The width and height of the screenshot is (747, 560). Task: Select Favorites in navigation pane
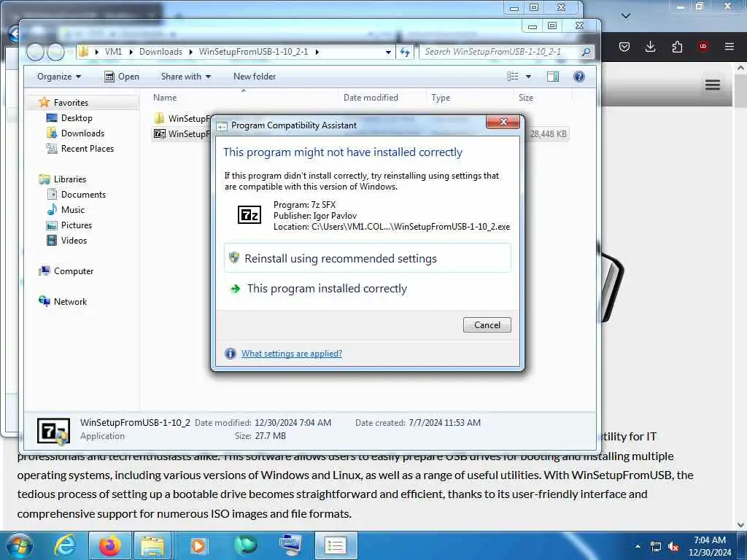[x=71, y=102]
